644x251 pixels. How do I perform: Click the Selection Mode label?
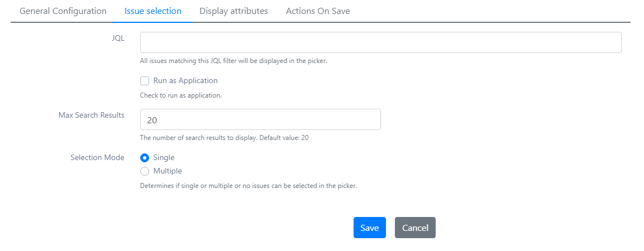point(97,157)
